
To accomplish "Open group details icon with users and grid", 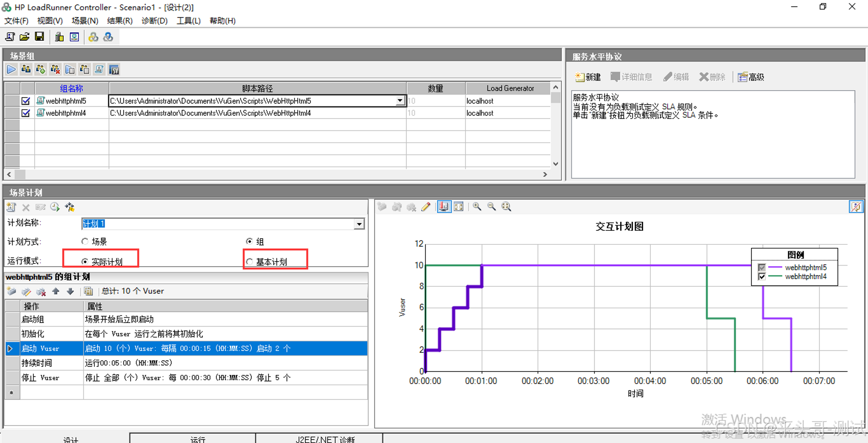I will click(x=85, y=69).
